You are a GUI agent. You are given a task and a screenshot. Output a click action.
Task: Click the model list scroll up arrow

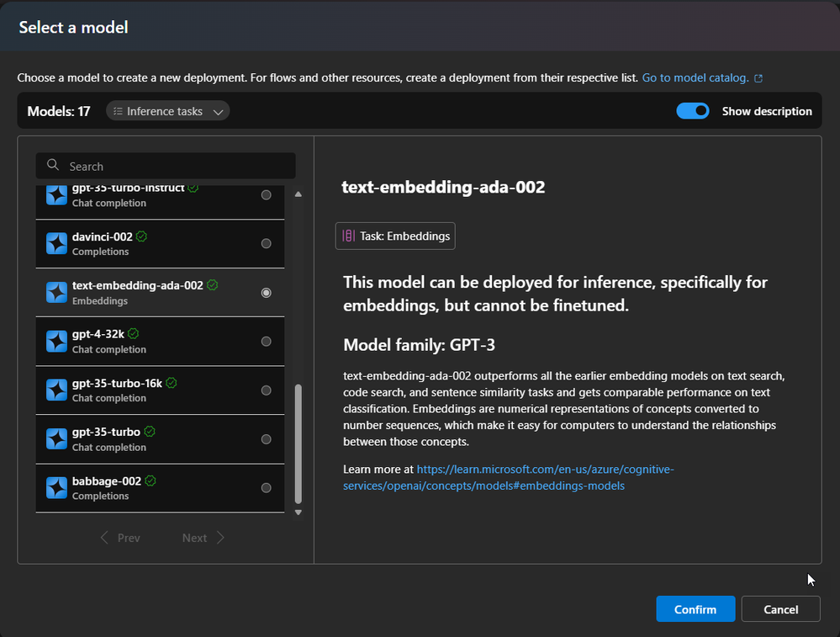pyautogui.click(x=298, y=194)
